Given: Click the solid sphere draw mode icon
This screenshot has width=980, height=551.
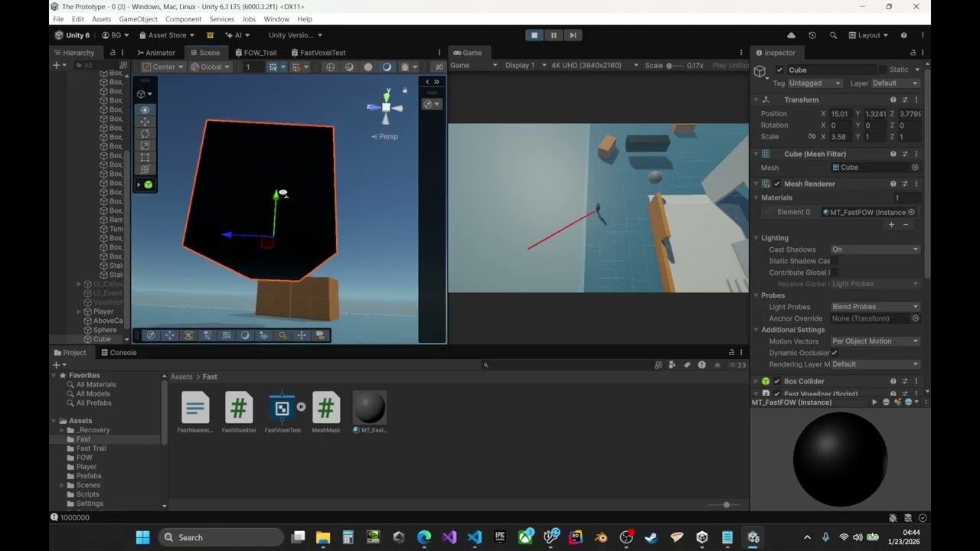Looking at the screenshot, I should coord(367,67).
